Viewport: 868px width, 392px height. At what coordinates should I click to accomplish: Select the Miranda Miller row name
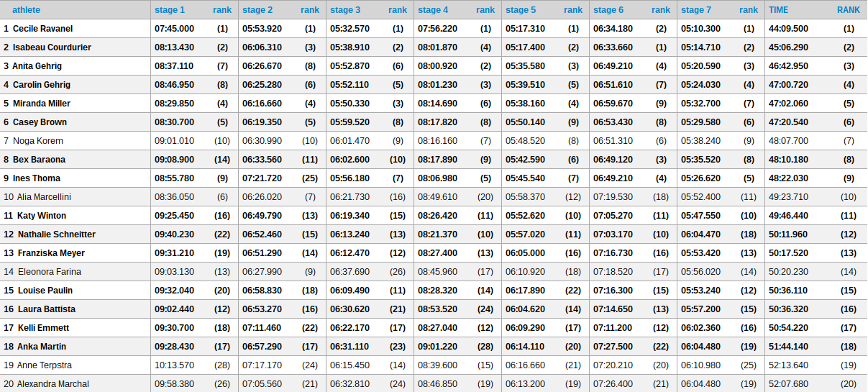tap(42, 104)
